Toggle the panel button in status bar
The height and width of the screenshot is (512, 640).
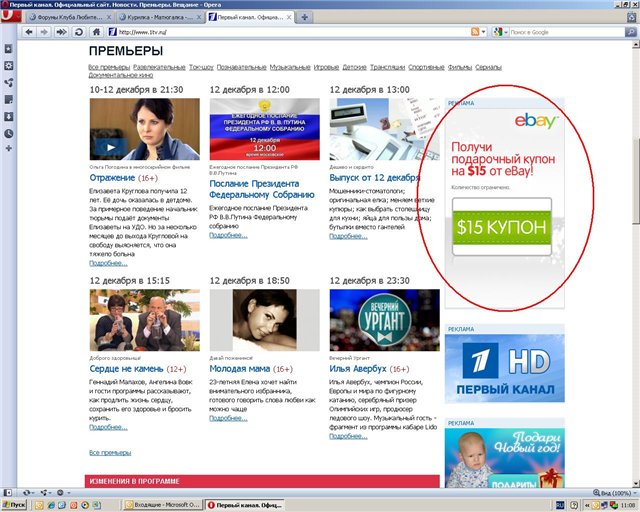tap(7, 493)
